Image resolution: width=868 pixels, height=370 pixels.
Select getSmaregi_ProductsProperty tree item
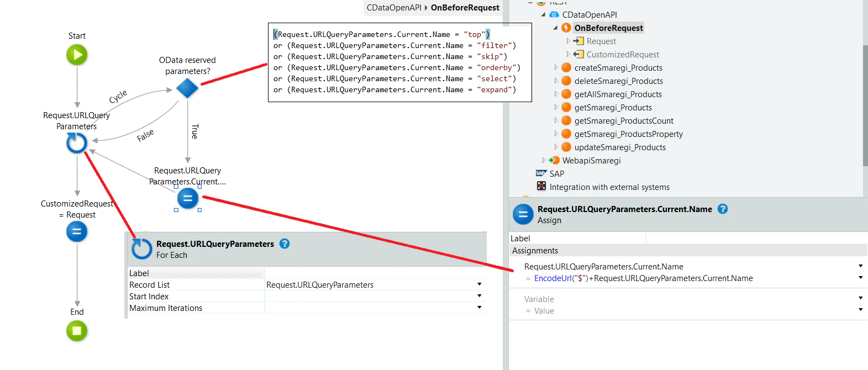point(628,134)
